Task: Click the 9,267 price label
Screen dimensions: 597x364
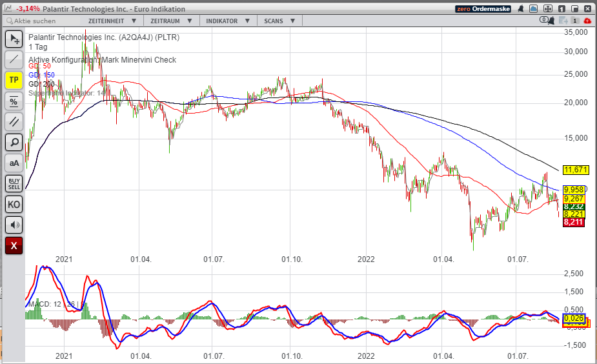Action: (574, 199)
